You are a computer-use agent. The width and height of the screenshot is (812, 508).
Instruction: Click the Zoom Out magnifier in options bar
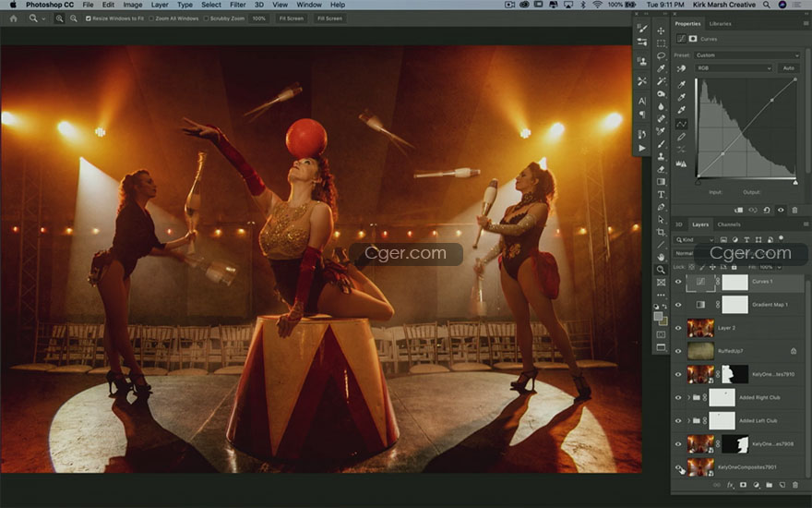click(74, 18)
